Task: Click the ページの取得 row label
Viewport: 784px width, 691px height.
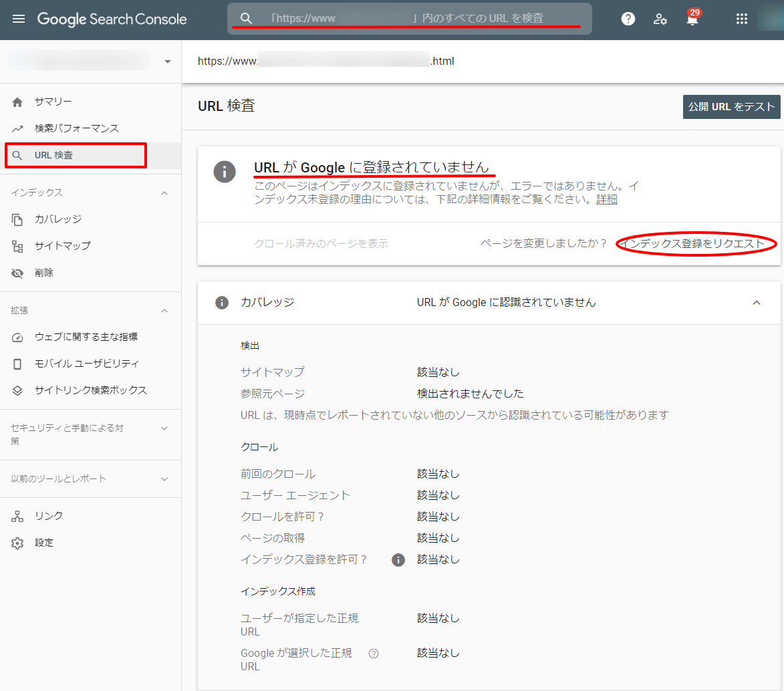Action: point(273,539)
